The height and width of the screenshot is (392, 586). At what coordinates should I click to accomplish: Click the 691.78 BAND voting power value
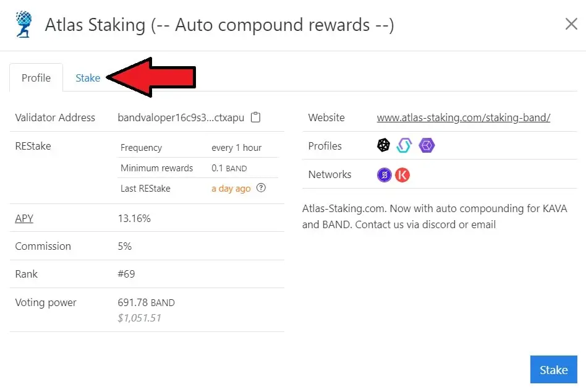[146, 303]
